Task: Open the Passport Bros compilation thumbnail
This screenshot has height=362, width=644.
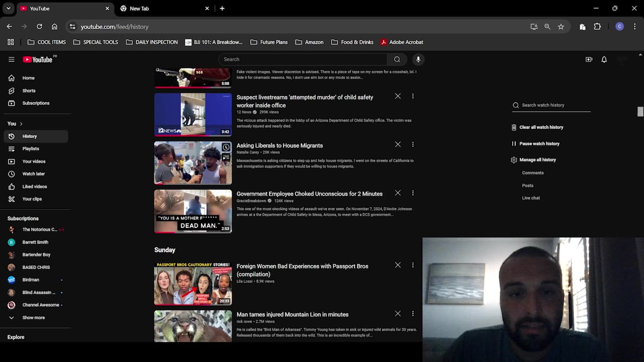Action: 193,284
